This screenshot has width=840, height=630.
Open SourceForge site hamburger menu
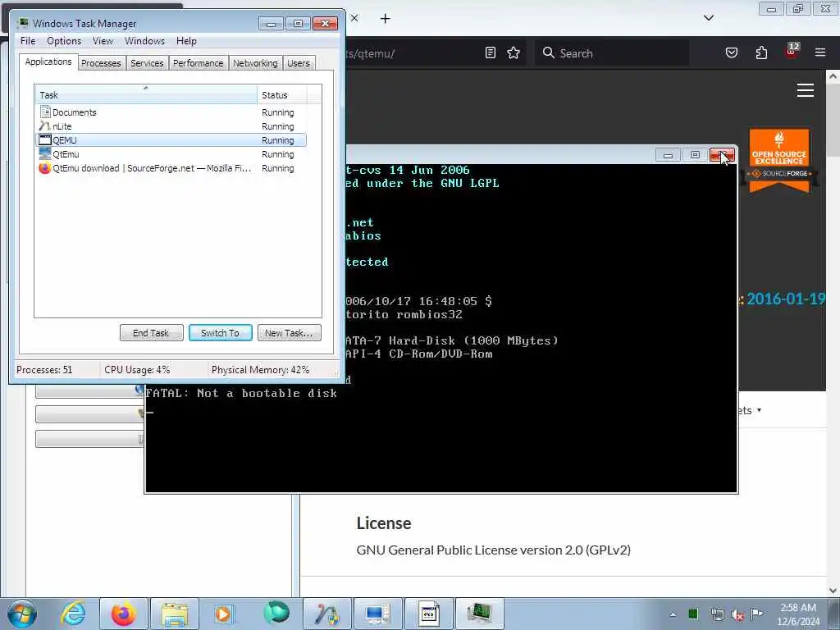pyautogui.click(x=806, y=90)
